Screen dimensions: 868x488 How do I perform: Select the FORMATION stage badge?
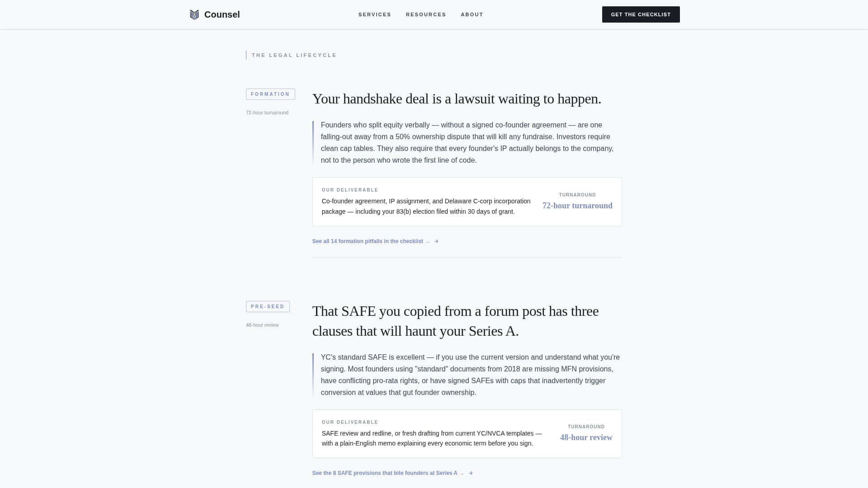click(270, 94)
